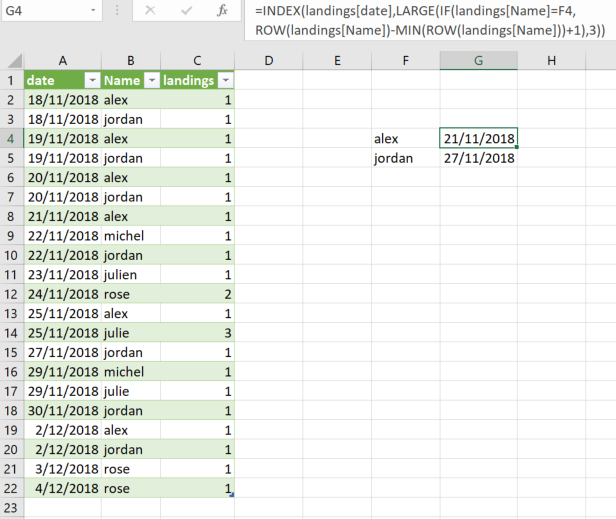Click landings value 3 in julie row
Viewport: 616px width, 519px height.
197,333
